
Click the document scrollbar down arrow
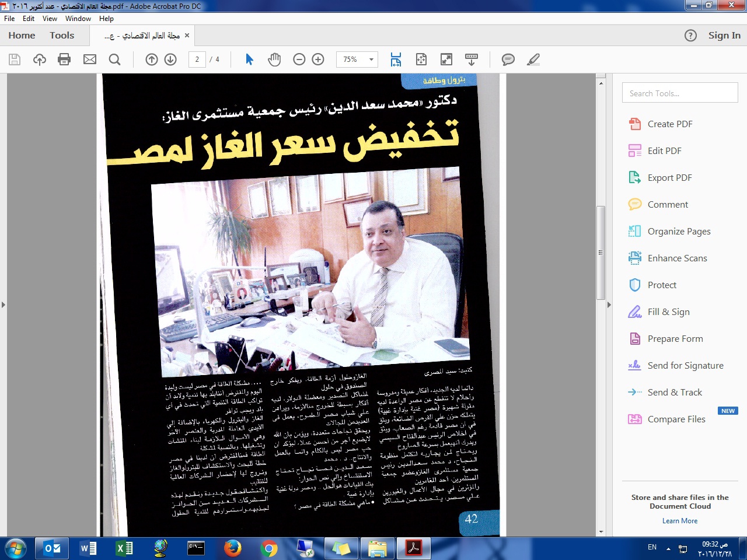pyautogui.click(x=601, y=532)
